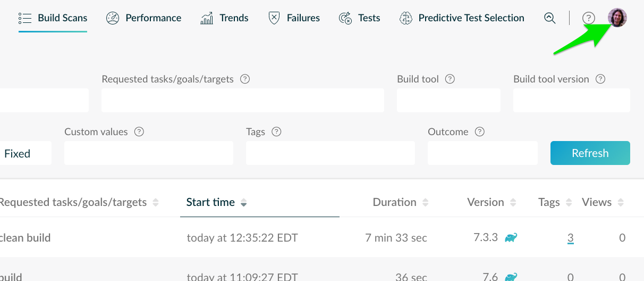Click help icon beside Build tool version

pyautogui.click(x=600, y=79)
